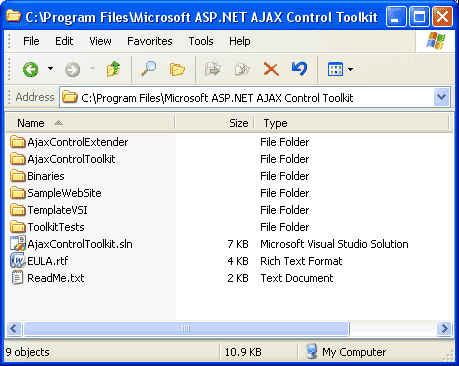Image resolution: width=459 pixels, height=366 pixels.
Task: Select the AjaxControlToolkit.sln solution file icon
Action: [x=18, y=243]
